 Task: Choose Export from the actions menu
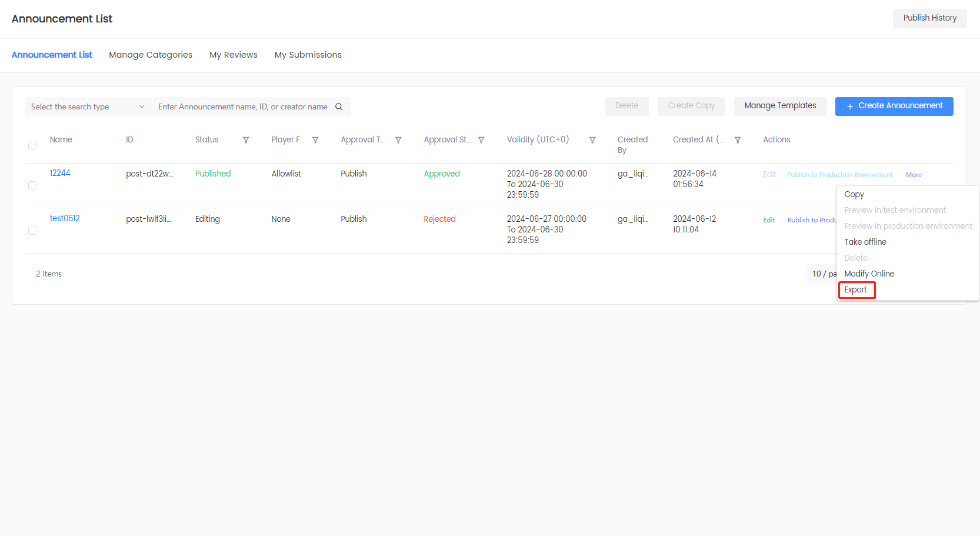pos(856,289)
